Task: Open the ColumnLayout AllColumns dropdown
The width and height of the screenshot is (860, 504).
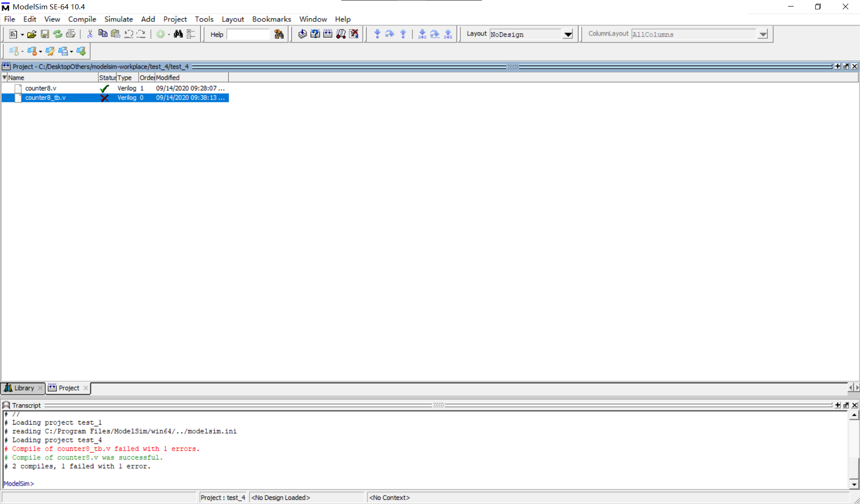Action: pos(762,34)
